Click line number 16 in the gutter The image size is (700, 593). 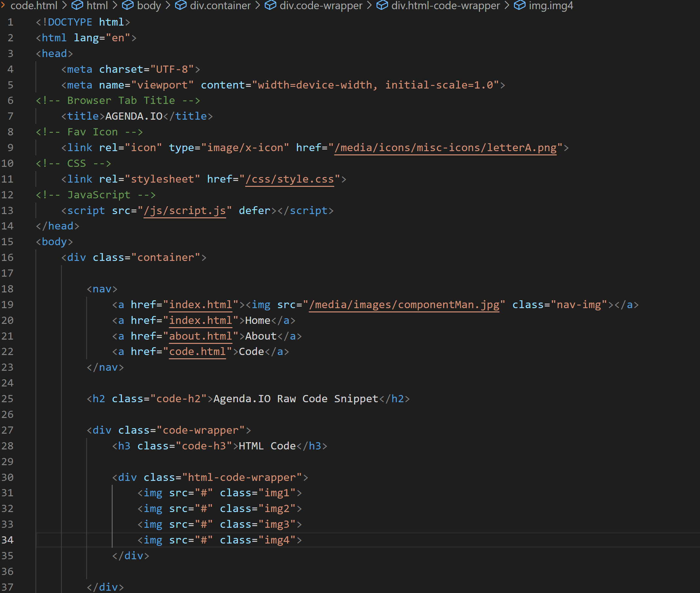(8, 258)
